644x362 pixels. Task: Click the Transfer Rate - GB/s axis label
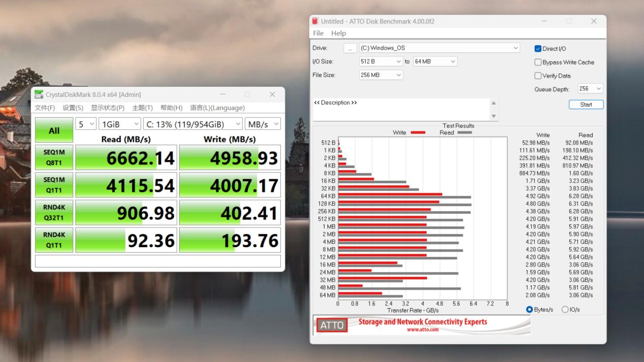412,310
